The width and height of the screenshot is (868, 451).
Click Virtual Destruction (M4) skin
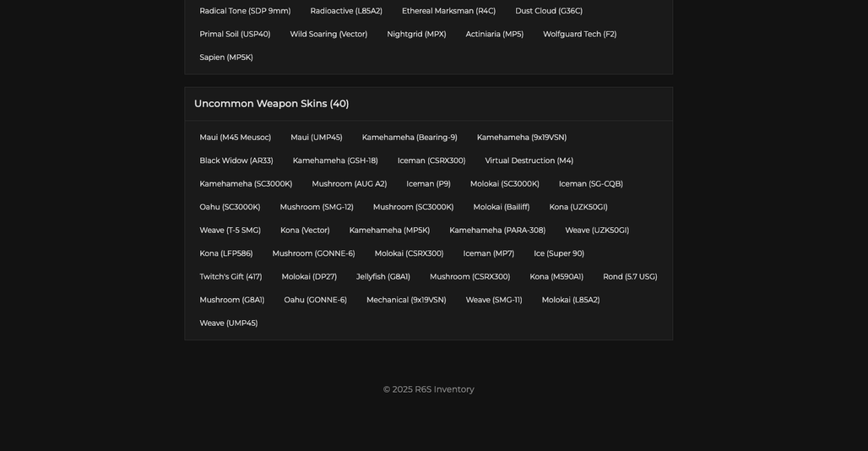[x=529, y=161]
